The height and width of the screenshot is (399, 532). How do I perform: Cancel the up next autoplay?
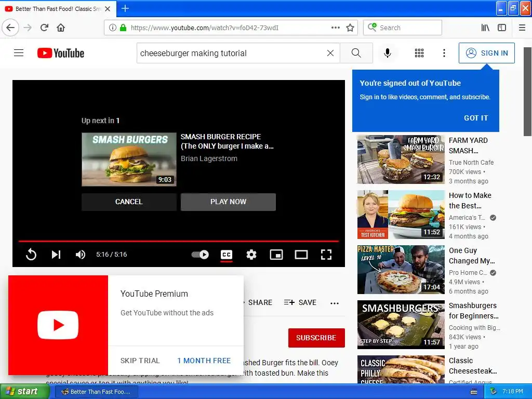pyautogui.click(x=129, y=202)
